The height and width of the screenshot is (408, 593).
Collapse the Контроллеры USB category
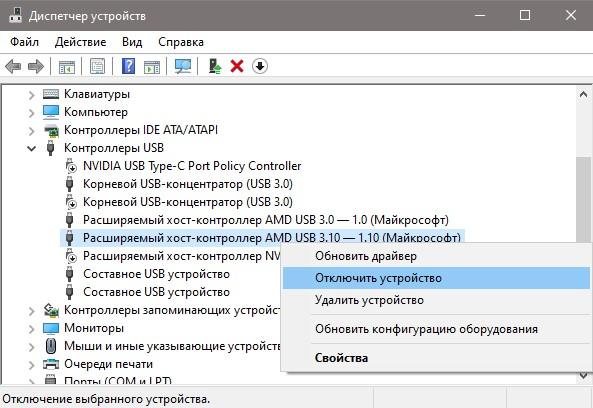[x=32, y=149]
